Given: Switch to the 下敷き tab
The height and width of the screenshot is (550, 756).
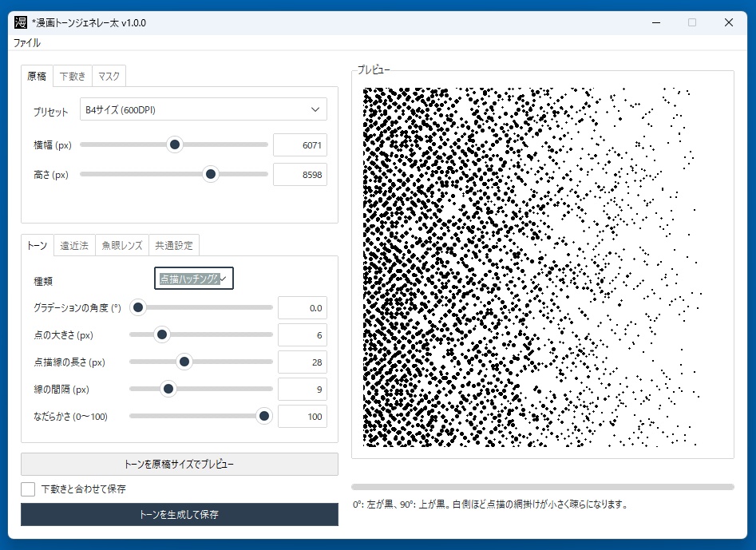Looking at the screenshot, I should (x=73, y=76).
